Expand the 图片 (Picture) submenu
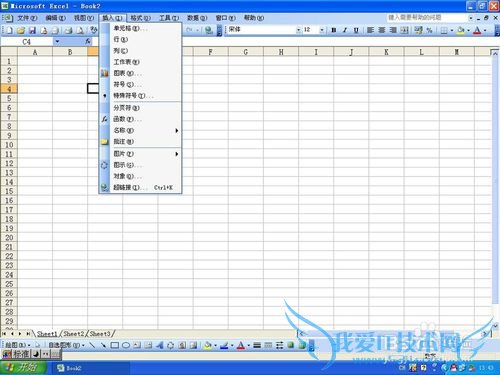Screen dimensions: 500x375 pos(140,154)
